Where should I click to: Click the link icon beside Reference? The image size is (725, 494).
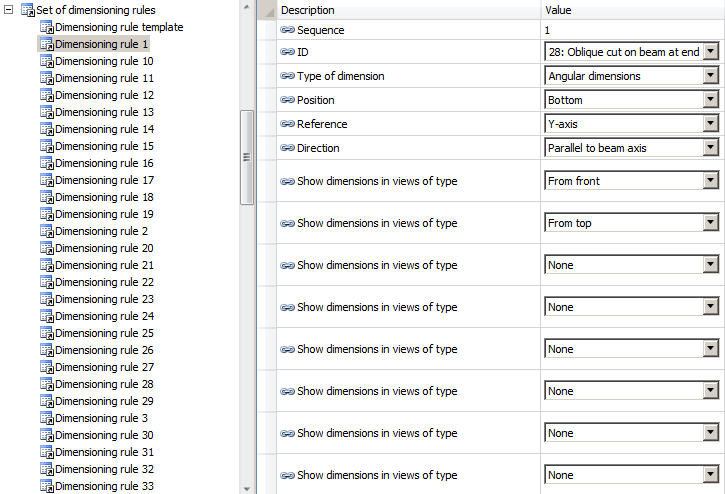(288, 124)
